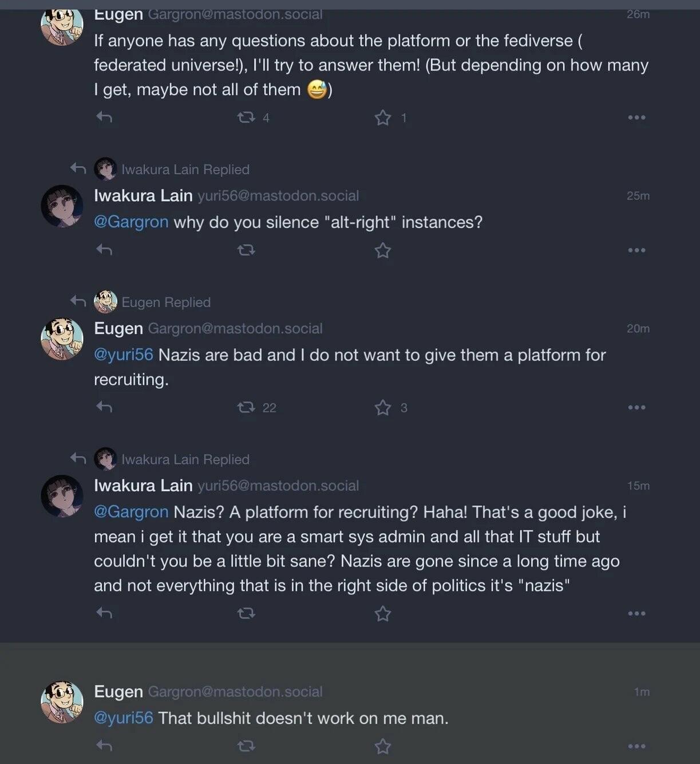Reply to "That bullshit doesn't work" post
Viewport: 700px width, 764px height.
point(104,746)
